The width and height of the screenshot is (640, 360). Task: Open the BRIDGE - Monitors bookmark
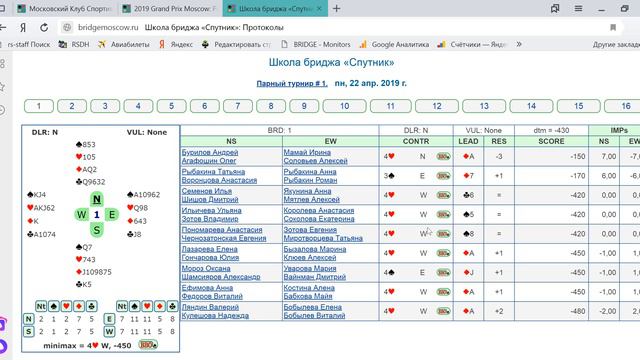(x=316, y=44)
